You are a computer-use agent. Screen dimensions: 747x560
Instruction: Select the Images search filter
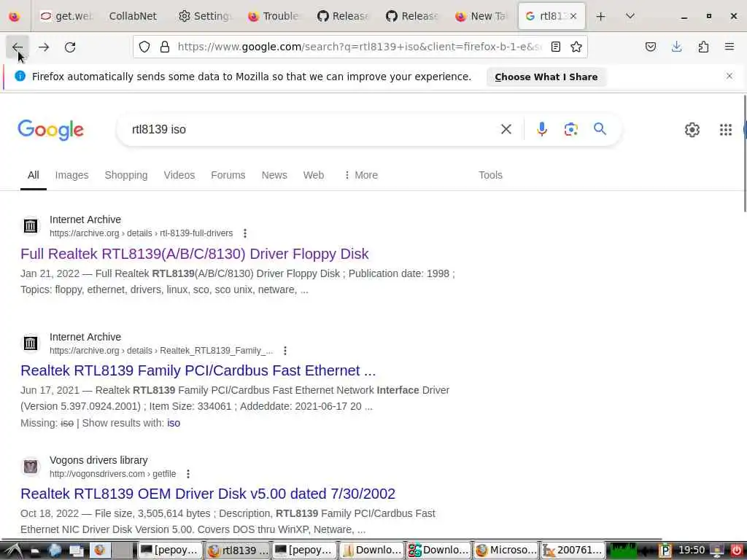[x=71, y=175]
